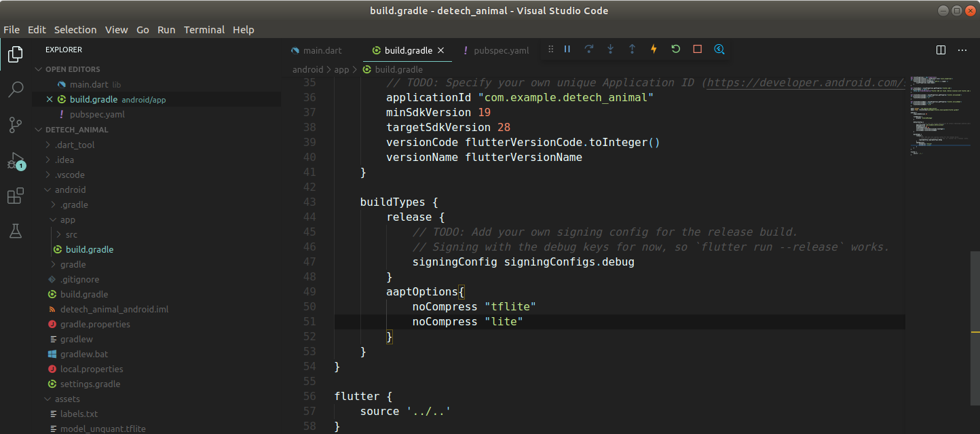980x434 pixels.
Task: Open Dart DevTools from debug toolbar
Action: pos(719,50)
